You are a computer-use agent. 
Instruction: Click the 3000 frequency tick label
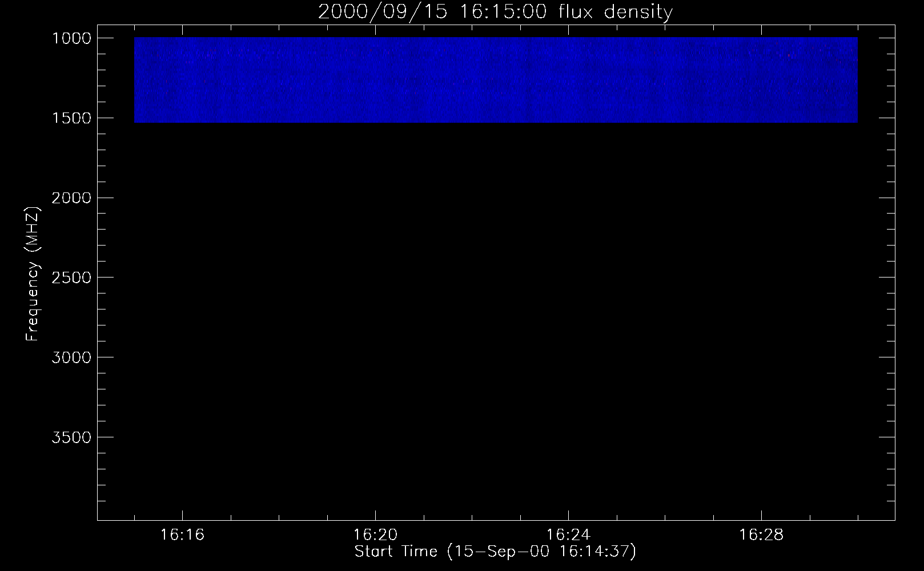coord(71,357)
